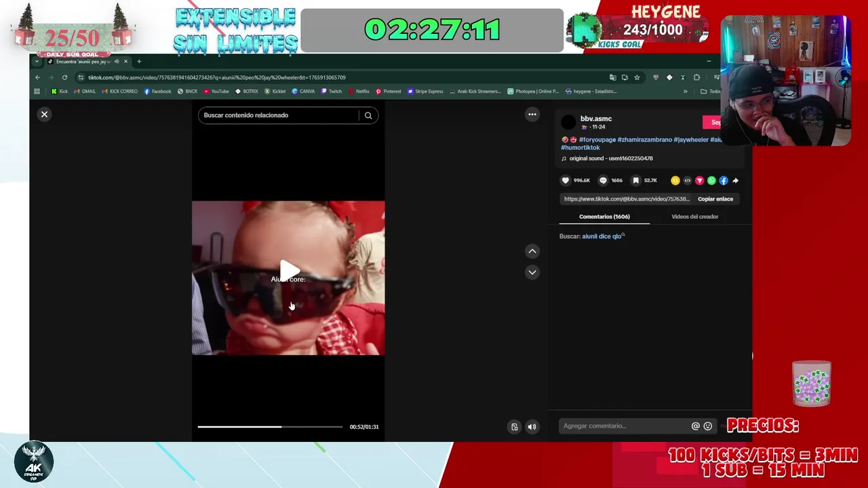This screenshot has width=868, height=488.
Task: Open the YouTube bookmark
Action: 216,91
